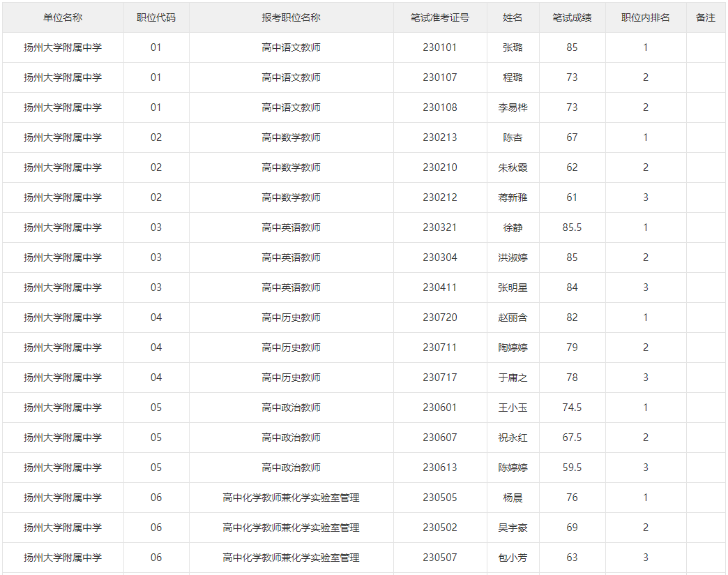Select the name 陈杏

[x=513, y=137]
